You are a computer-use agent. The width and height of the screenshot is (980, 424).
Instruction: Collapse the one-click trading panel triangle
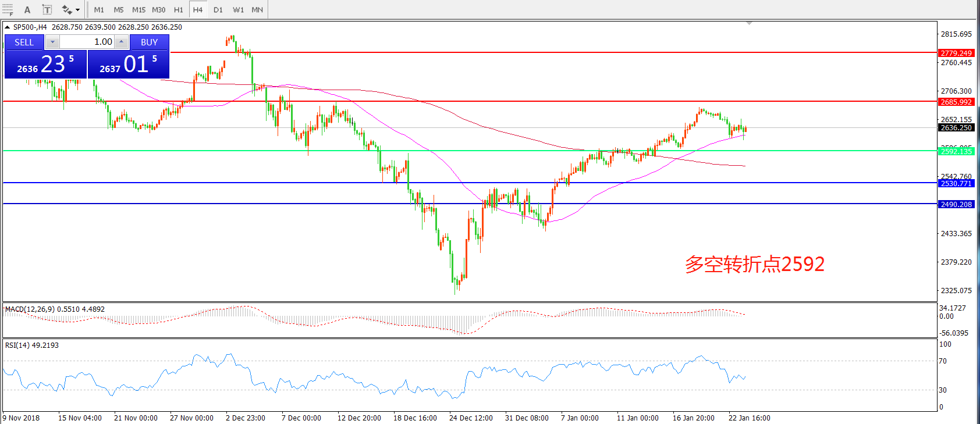[x=7, y=27]
